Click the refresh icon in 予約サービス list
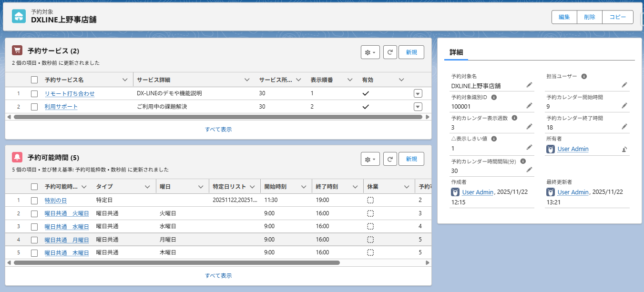 pos(390,52)
